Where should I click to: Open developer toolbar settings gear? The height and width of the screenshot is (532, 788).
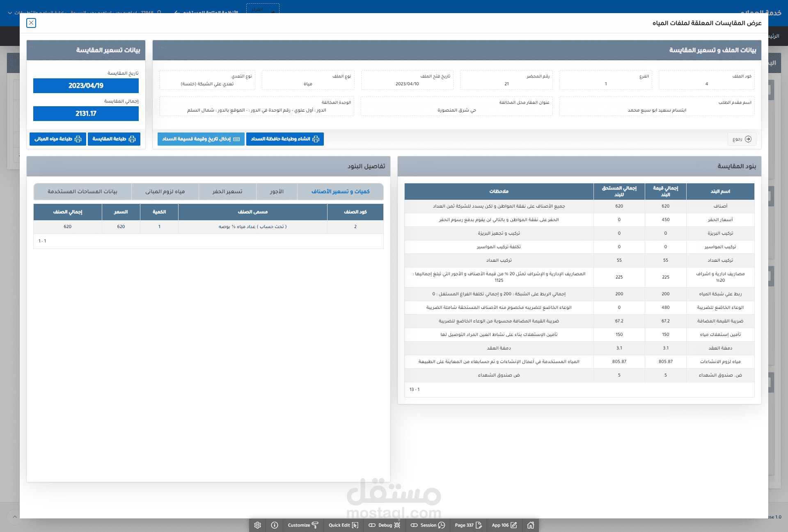257,525
